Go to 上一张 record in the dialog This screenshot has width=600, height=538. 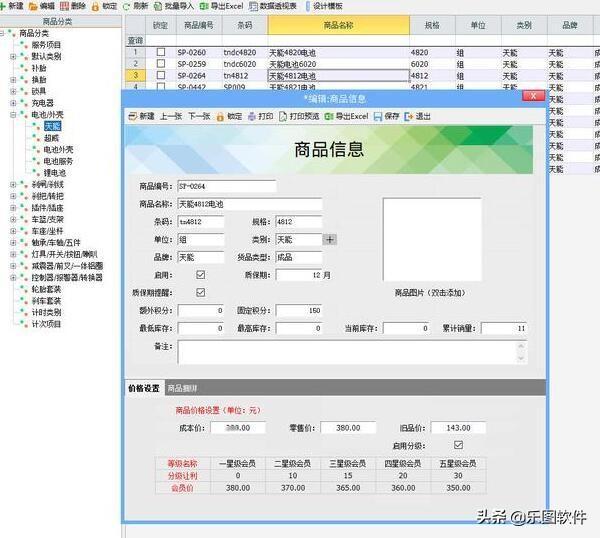(171, 116)
